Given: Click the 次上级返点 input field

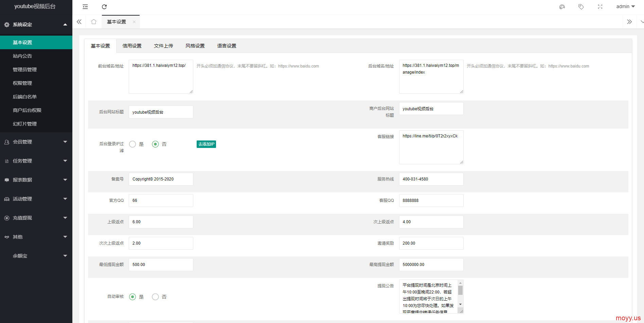Looking at the screenshot, I should 431,222.
